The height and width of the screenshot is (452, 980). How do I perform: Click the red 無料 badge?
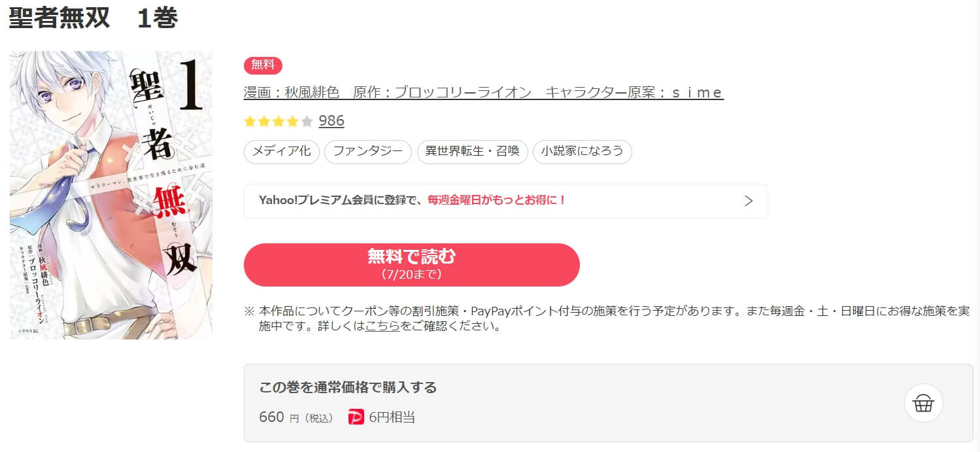[263, 65]
